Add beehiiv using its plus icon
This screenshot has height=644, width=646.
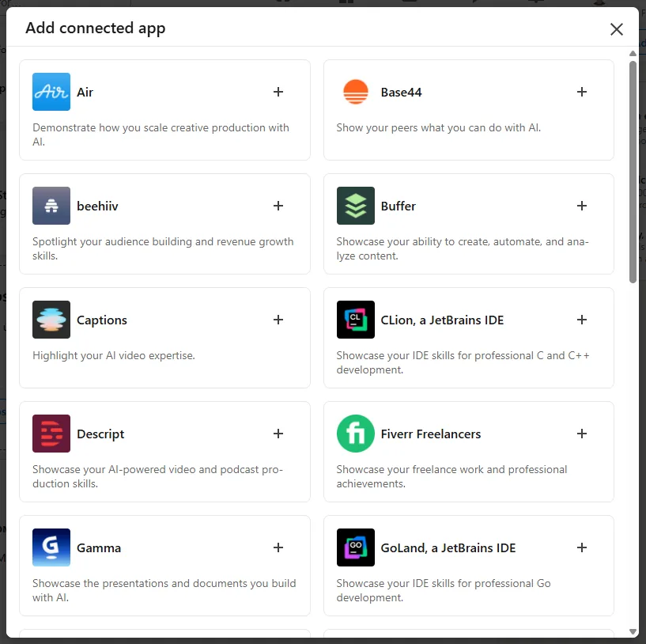[x=278, y=206]
